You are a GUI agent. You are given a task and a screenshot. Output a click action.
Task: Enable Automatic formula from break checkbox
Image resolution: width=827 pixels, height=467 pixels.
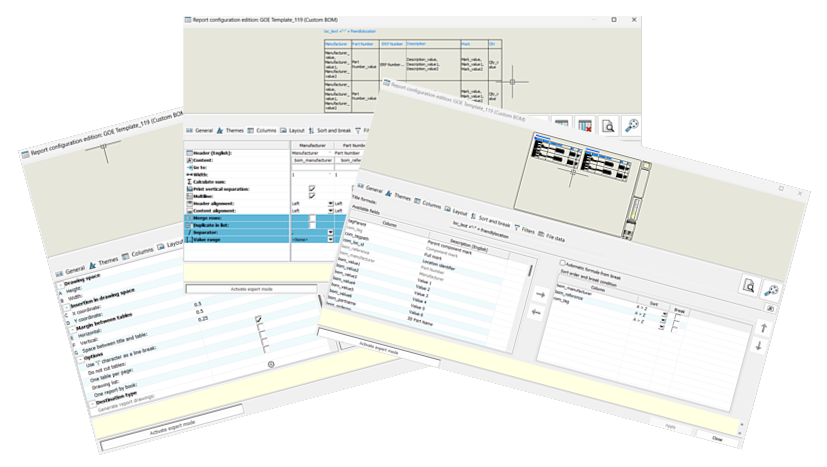562,263
